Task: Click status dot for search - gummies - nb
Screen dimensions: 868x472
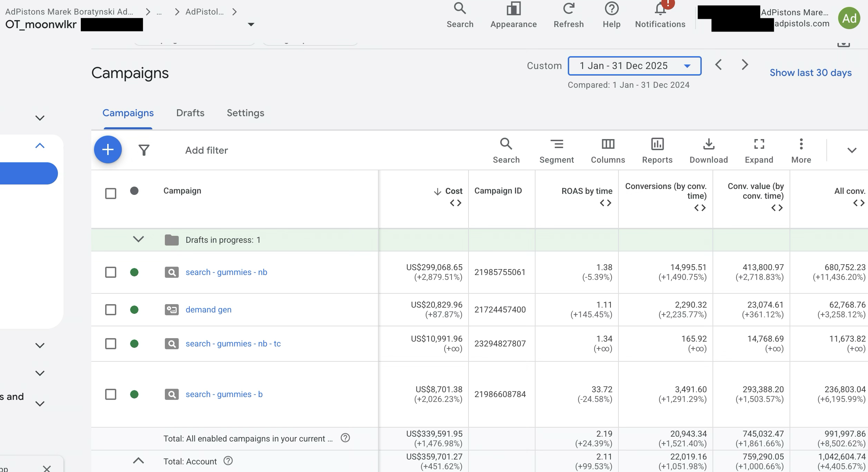Action: (x=134, y=272)
